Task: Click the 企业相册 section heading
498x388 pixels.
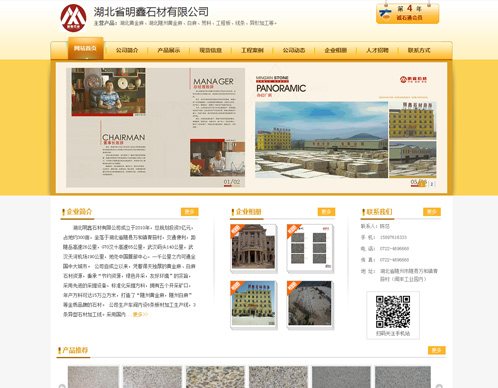Action: 248,212
